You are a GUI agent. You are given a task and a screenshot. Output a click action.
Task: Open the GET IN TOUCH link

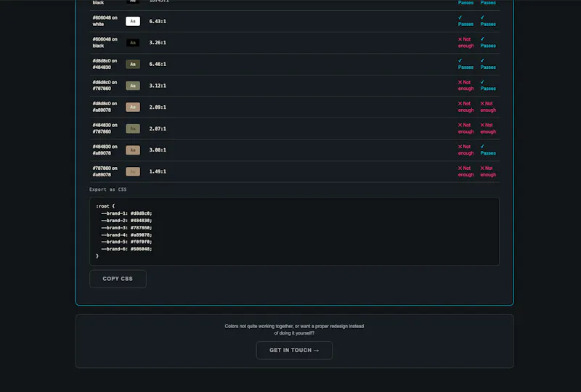294,350
